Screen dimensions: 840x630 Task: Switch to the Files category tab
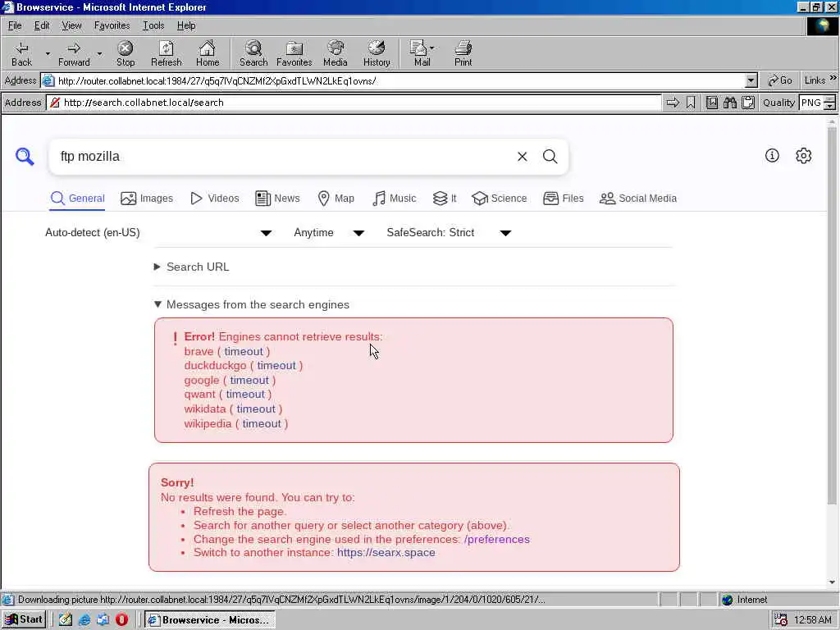tap(563, 199)
